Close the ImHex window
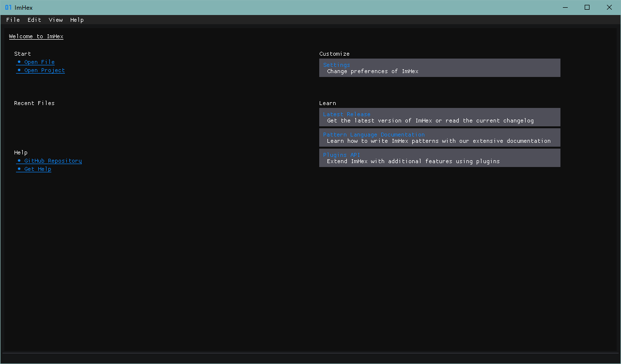 (x=609, y=7)
